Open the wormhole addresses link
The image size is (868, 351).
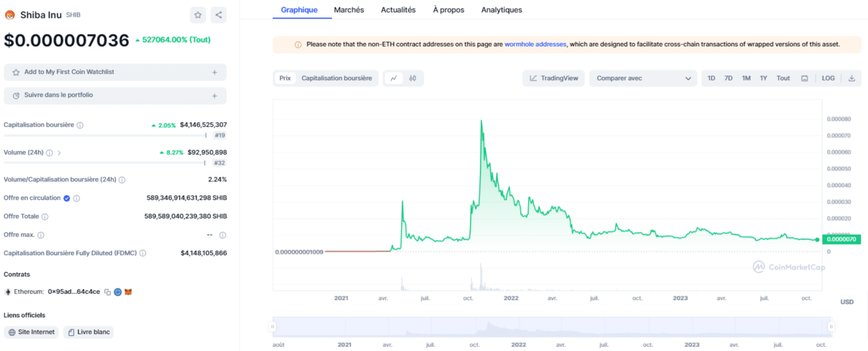[535, 44]
